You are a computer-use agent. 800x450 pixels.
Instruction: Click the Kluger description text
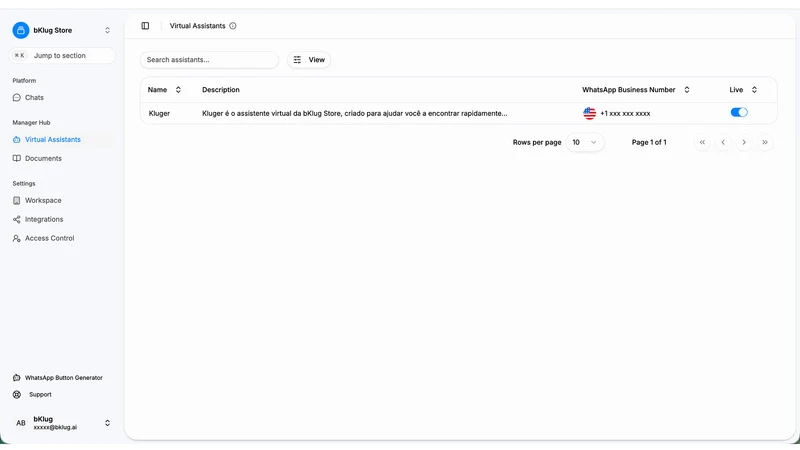(355, 113)
